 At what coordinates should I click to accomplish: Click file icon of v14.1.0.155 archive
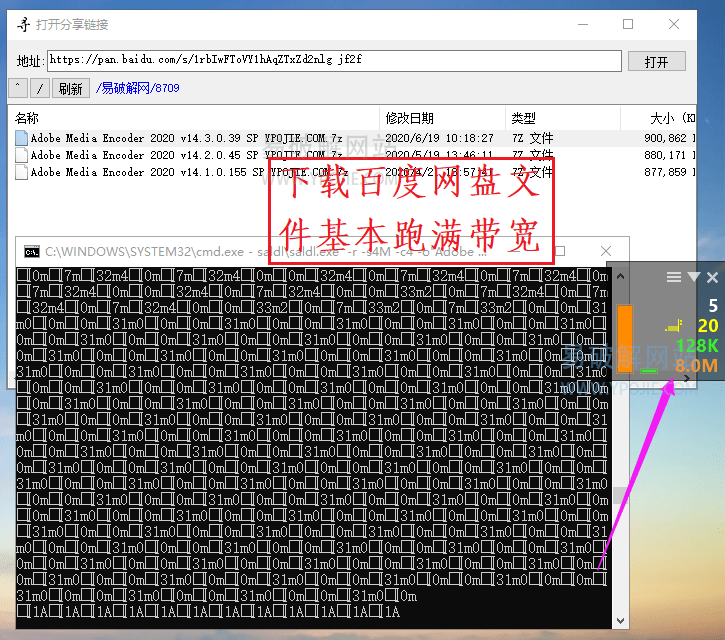coord(21,172)
